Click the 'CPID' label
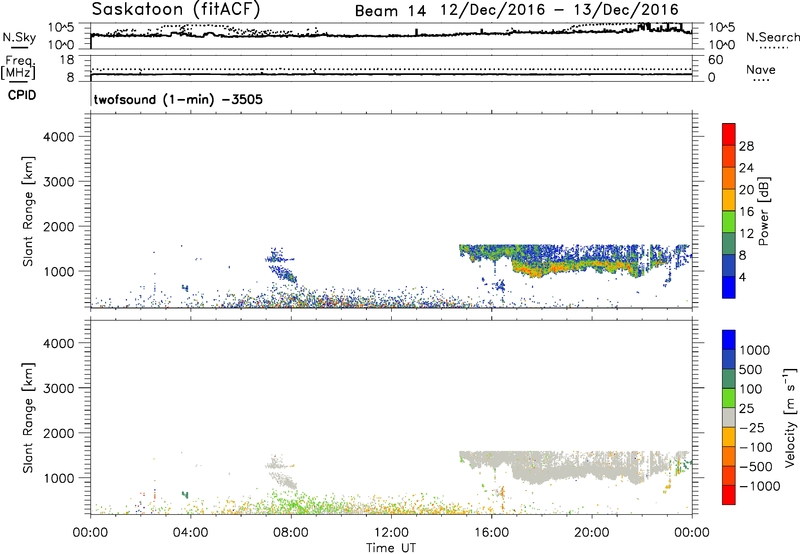This screenshot has height=554, width=800. pos(22,95)
